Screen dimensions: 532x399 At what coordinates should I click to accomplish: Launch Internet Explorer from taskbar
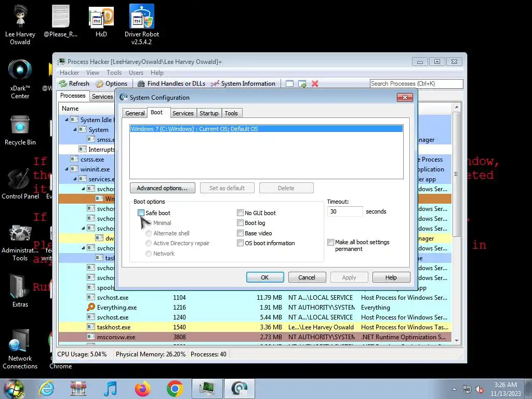click(46, 389)
